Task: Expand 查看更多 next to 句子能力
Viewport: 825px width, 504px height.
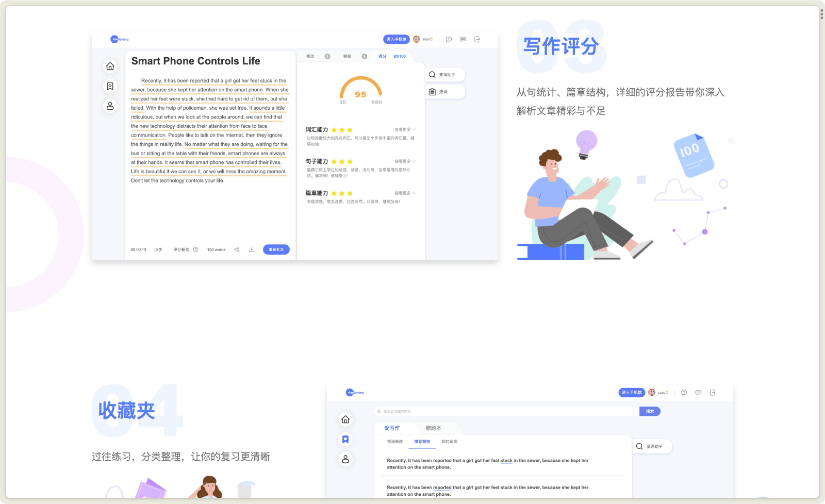Action: coord(405,161)
